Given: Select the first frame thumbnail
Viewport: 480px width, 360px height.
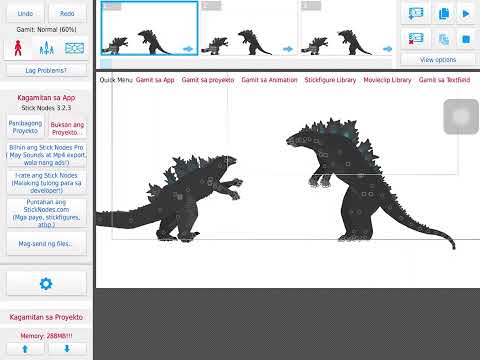Looking at the screenshot, I should click(x=149, y=28).
